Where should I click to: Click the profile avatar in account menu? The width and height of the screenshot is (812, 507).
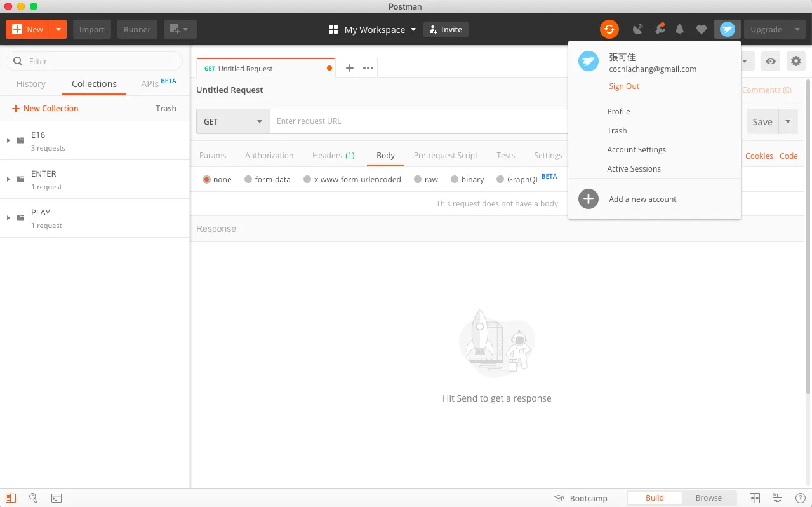[589, 62]
